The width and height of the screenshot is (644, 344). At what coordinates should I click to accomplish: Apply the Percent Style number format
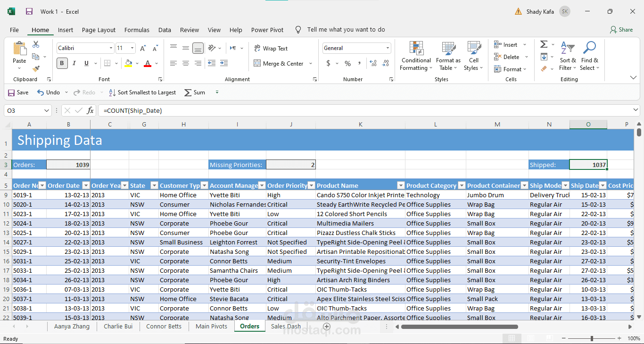(347, 63)
